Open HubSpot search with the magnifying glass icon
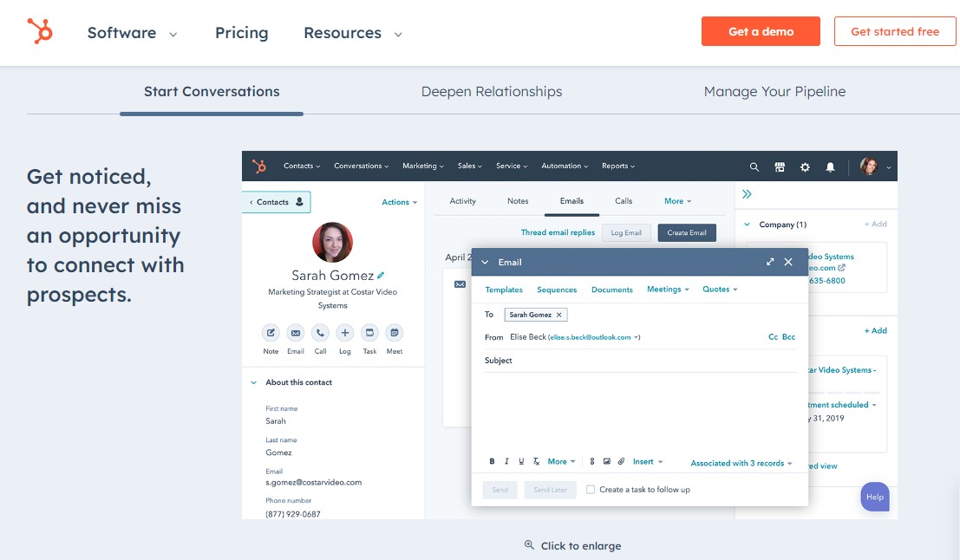Viewport: 960px width, 560px height. (754, 166)
